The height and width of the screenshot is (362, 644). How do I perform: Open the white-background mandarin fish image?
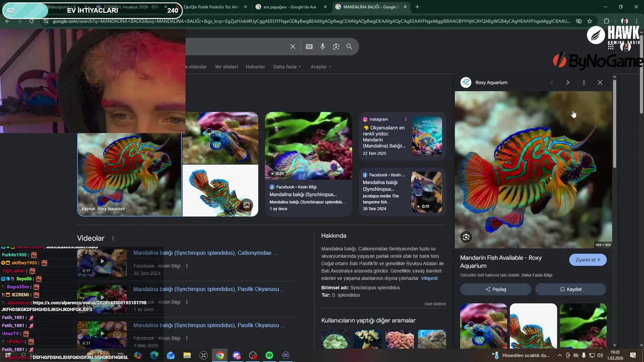click(220, 191)
